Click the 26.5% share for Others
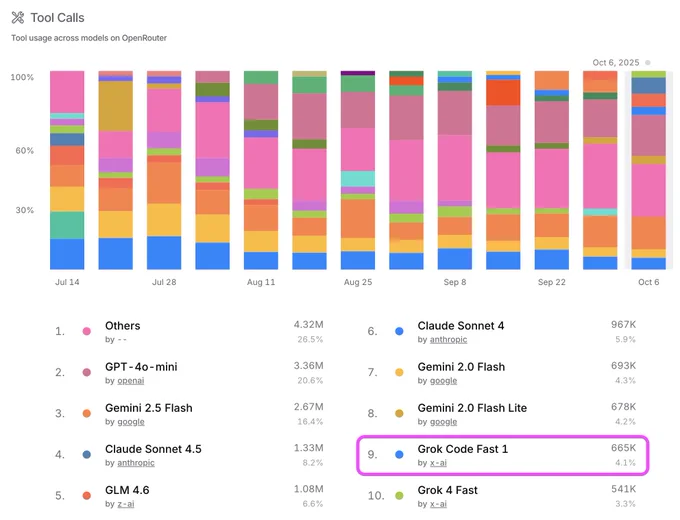The width and height of the screenshot is (680, 520). click(x=310, y=339)
